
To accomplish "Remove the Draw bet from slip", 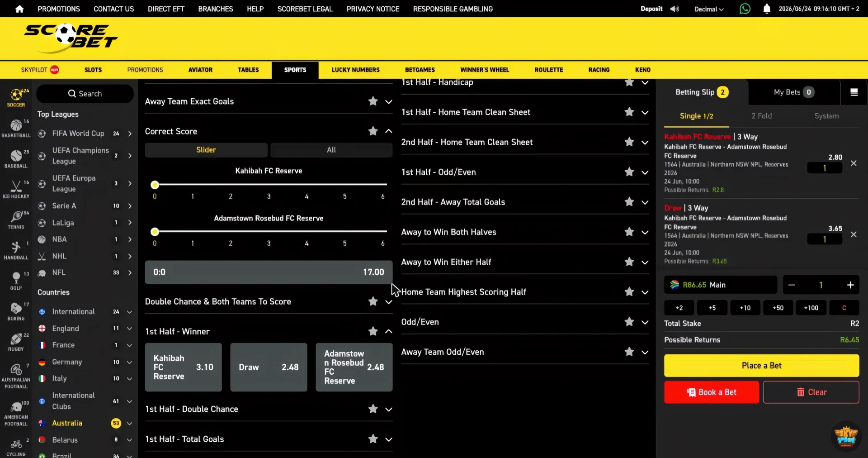I will 854,234.
